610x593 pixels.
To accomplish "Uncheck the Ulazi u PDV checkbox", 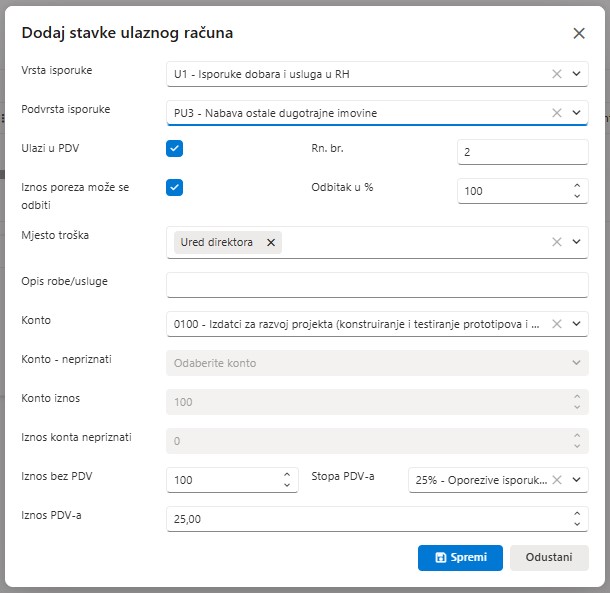I will click(175, 149).
